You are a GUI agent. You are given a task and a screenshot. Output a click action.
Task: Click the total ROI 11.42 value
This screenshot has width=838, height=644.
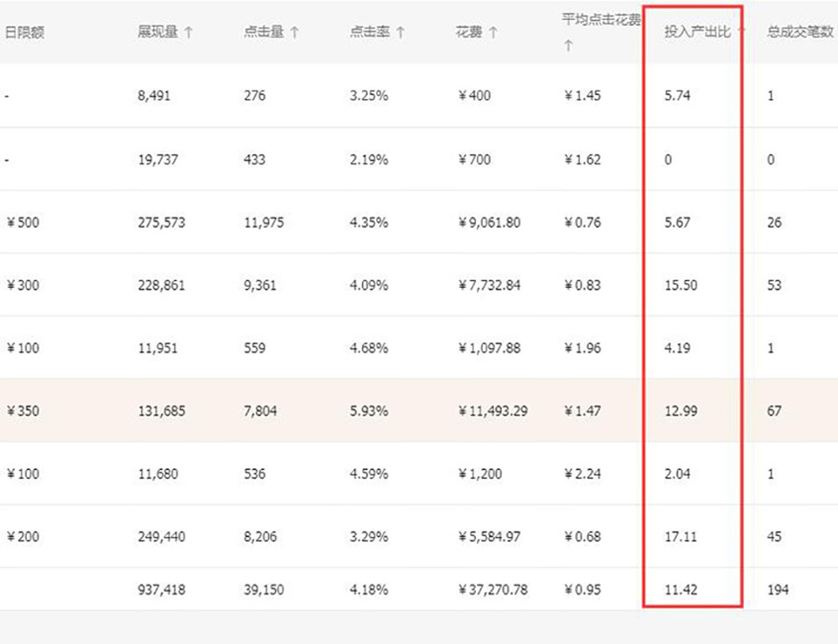point(680,590)
